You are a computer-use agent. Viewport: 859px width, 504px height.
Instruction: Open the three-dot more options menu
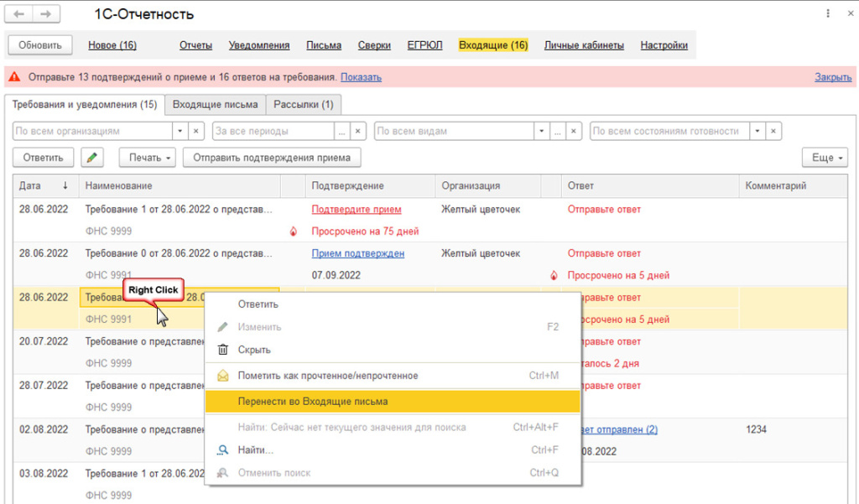click(828, 13)
